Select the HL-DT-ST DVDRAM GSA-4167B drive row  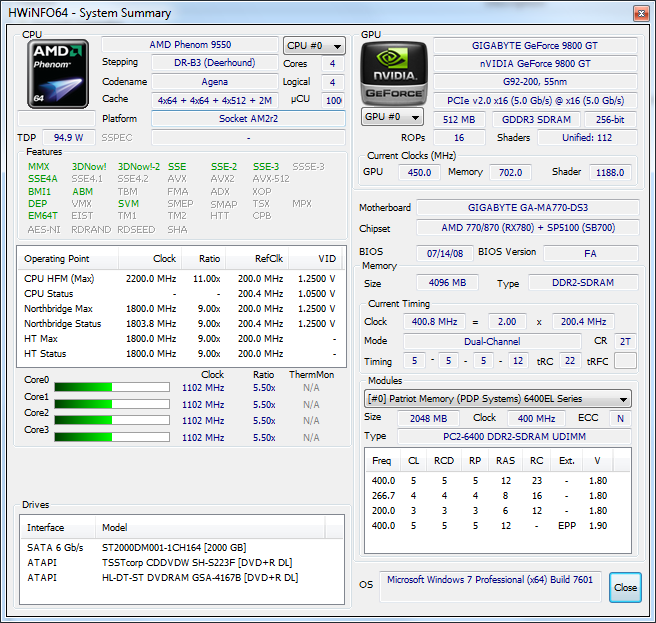(x=182, y=578)
